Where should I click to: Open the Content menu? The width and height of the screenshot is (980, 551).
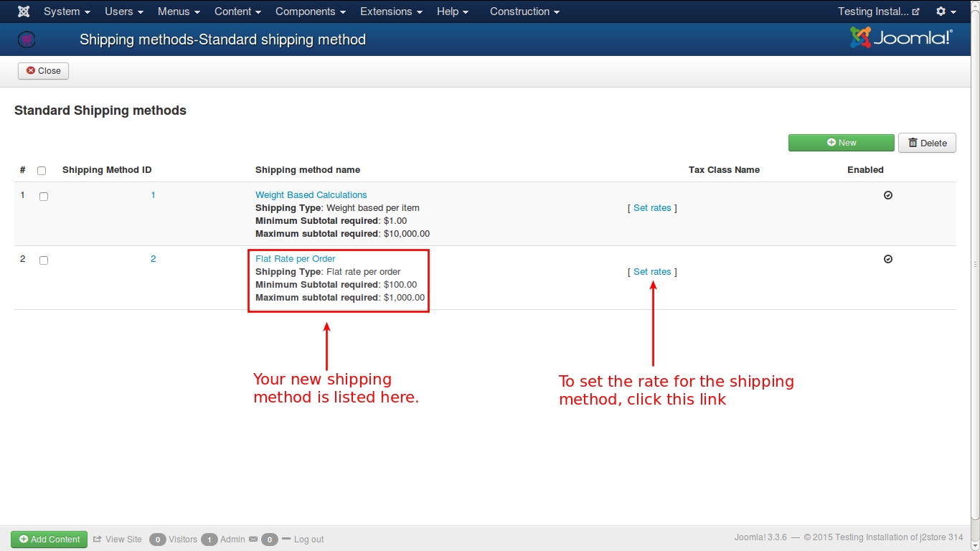point(237,11)
